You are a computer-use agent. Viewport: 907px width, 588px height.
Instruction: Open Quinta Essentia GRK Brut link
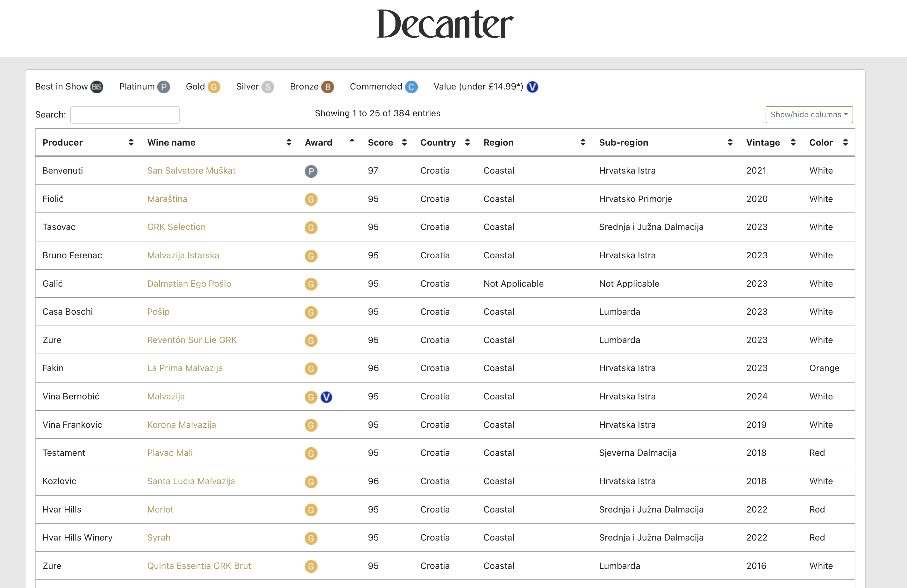tap(199, 566)
